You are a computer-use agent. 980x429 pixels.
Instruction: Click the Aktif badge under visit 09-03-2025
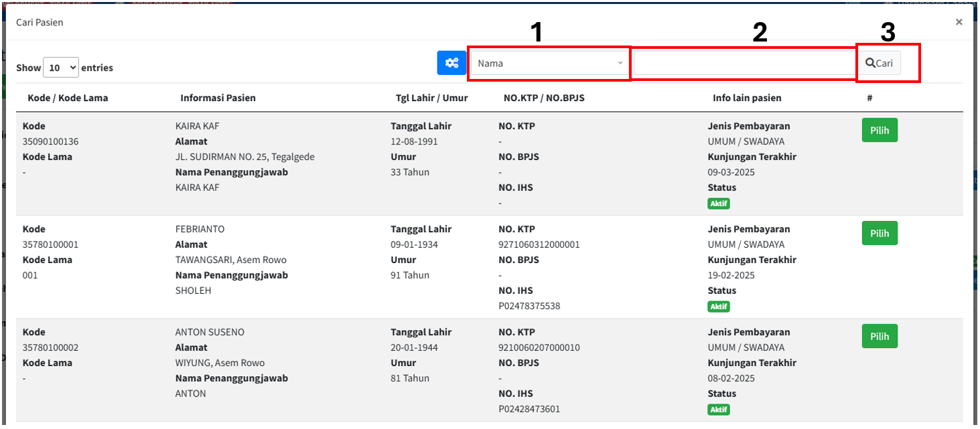(x=718, y=203)
